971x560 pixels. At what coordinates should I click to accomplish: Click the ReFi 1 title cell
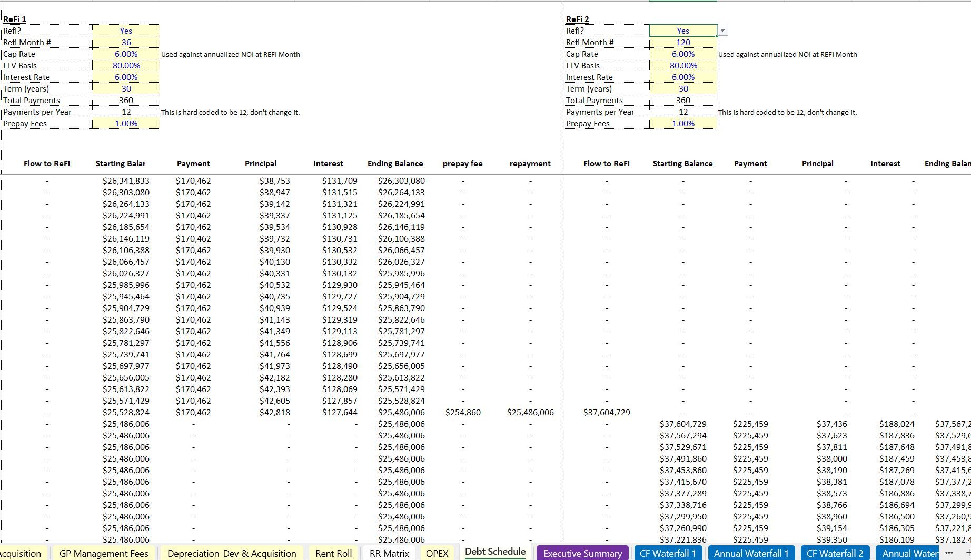point(15,19)
